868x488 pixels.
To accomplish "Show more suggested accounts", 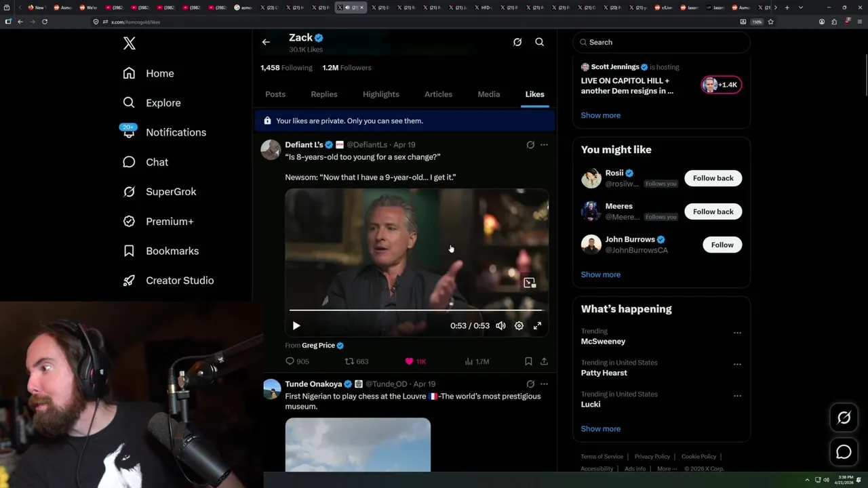I will click(601, 274).
